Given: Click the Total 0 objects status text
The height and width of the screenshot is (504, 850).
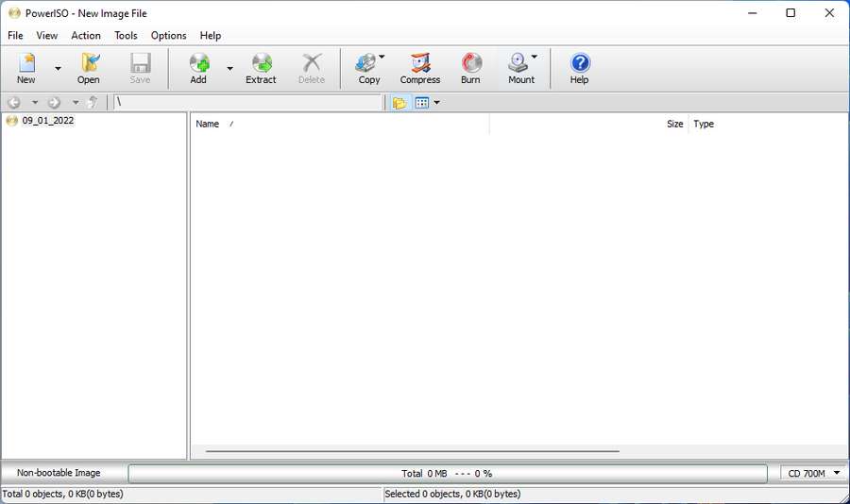Looking at the screenshot, I should 63,494.
